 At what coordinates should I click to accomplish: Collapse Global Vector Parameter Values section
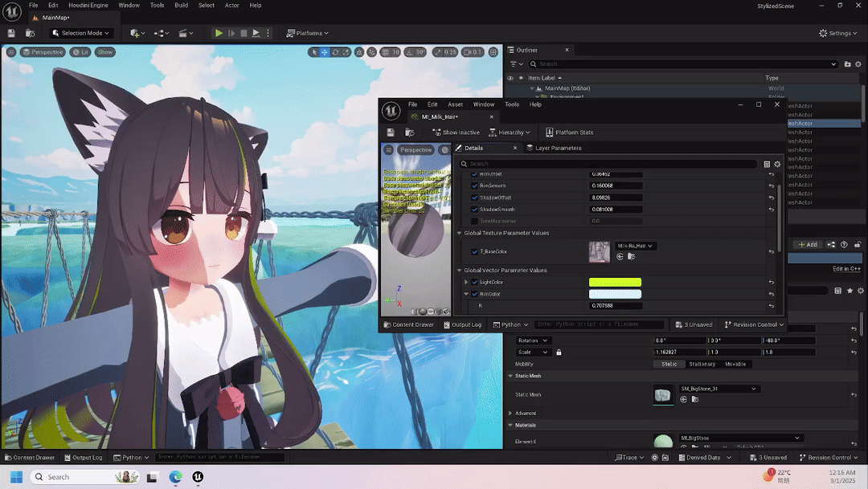click(x=459, y=271)
